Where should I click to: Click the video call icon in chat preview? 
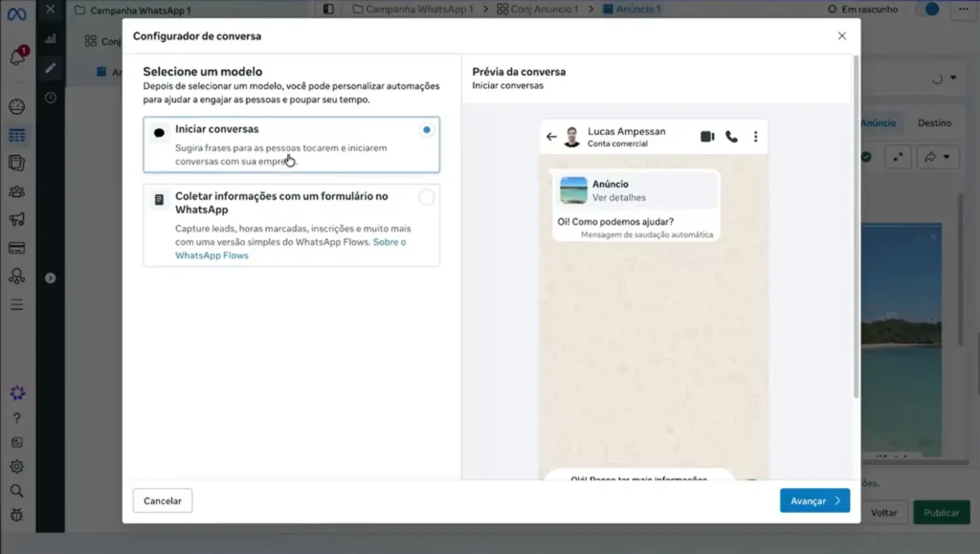[x=707, y=137]
